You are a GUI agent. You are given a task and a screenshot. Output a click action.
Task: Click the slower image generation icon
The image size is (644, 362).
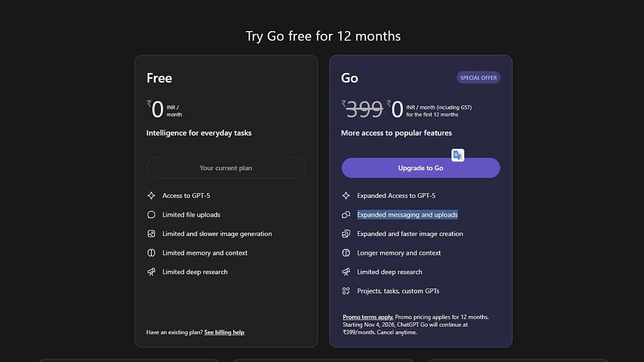point(152,234)
